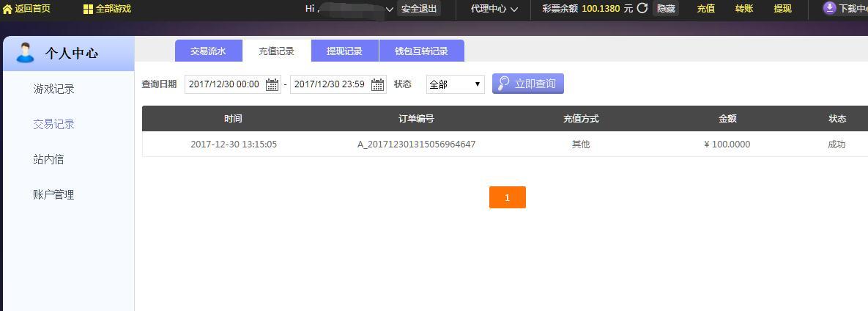Click the purple download icon near 下载中心
Screen dimensions: 868x311
pos(829,8)
